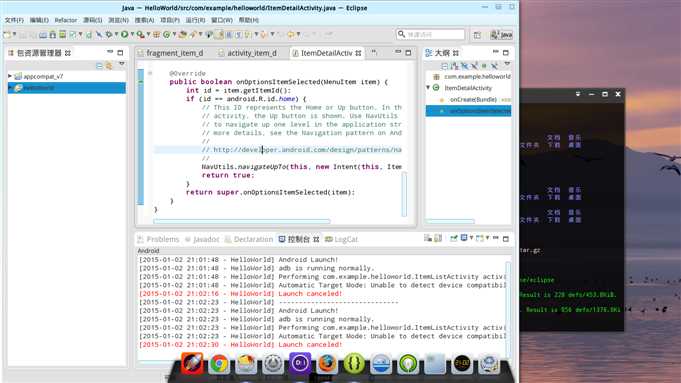The height and width of the screenshot is (383, 681).
Task: Open the system settings gear dock icon
Action: 273,364
